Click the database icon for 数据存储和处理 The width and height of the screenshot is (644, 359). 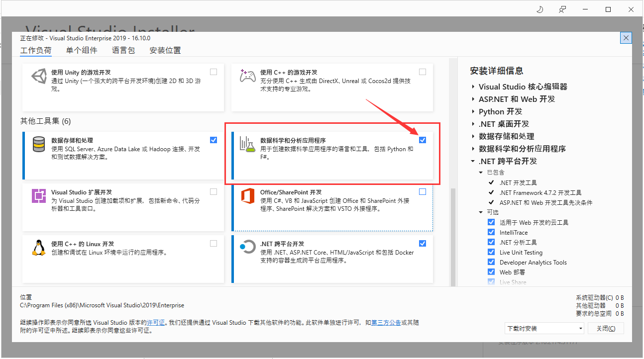[39, 144]
